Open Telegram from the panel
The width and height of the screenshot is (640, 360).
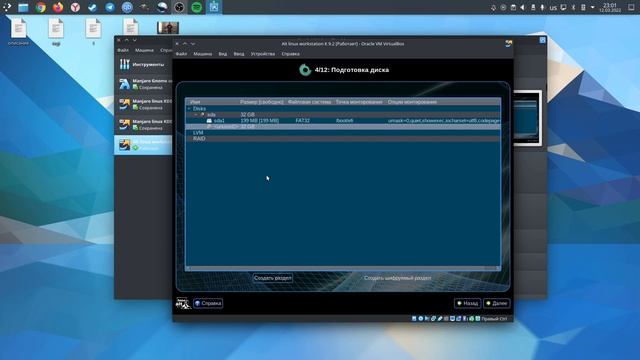click(110, 7)
